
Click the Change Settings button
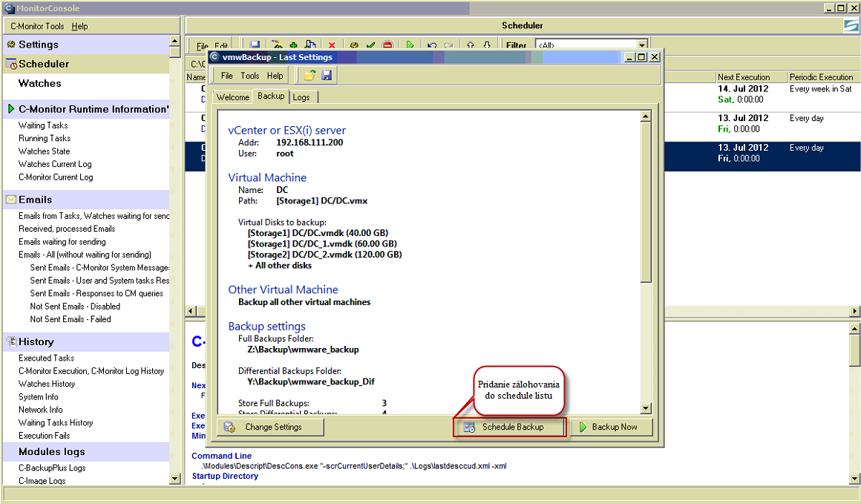pyautogui.click(x=270, y=427)
